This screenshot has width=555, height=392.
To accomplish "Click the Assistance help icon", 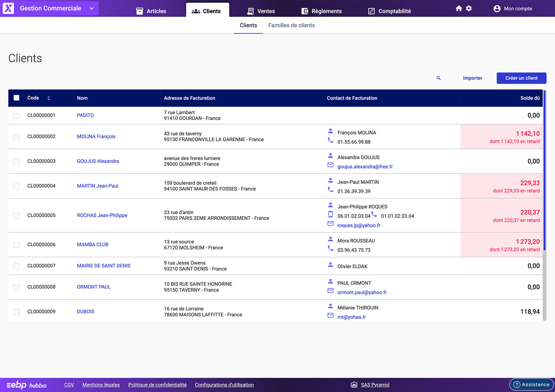I will pyautogui.click(x=516, y=385).
